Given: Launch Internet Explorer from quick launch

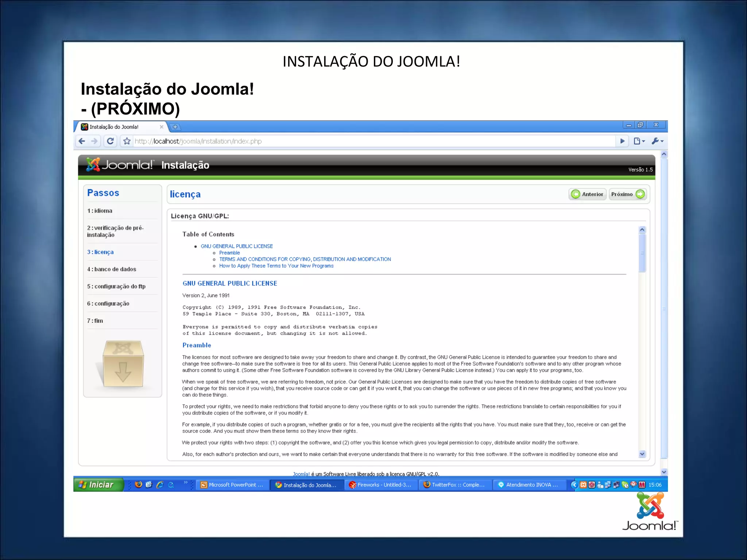Looking at the screenshot, I should coord(160,485).
